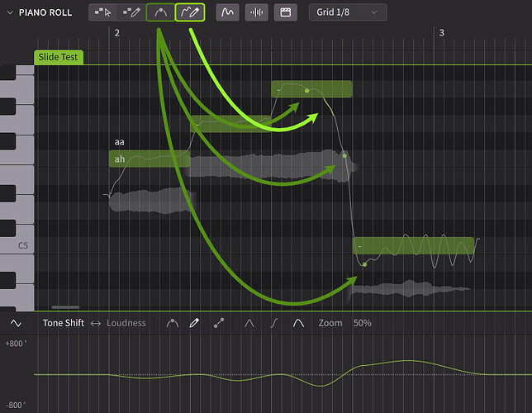Select the S-curve shape

(x=274, y=323)
